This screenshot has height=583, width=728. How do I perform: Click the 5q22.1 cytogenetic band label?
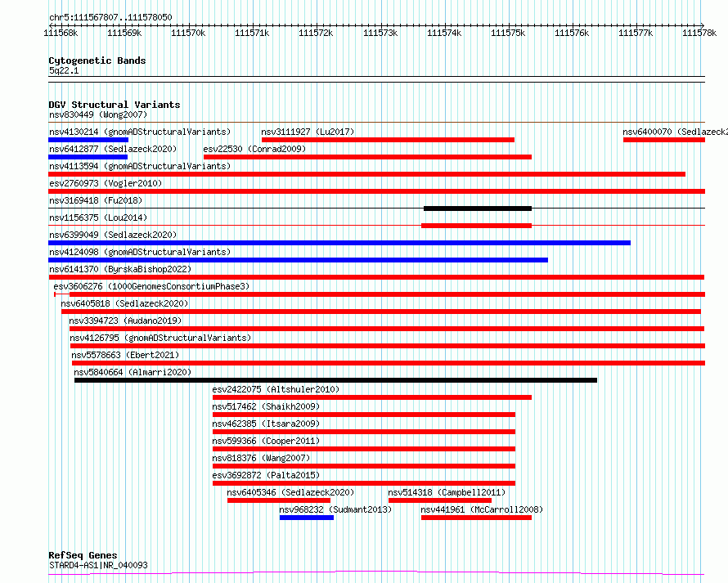(x=64, y=70)
